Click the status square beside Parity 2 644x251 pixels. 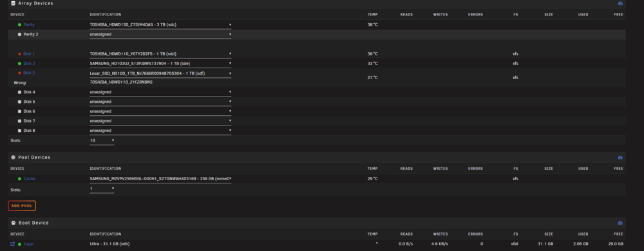coord(19,35)
